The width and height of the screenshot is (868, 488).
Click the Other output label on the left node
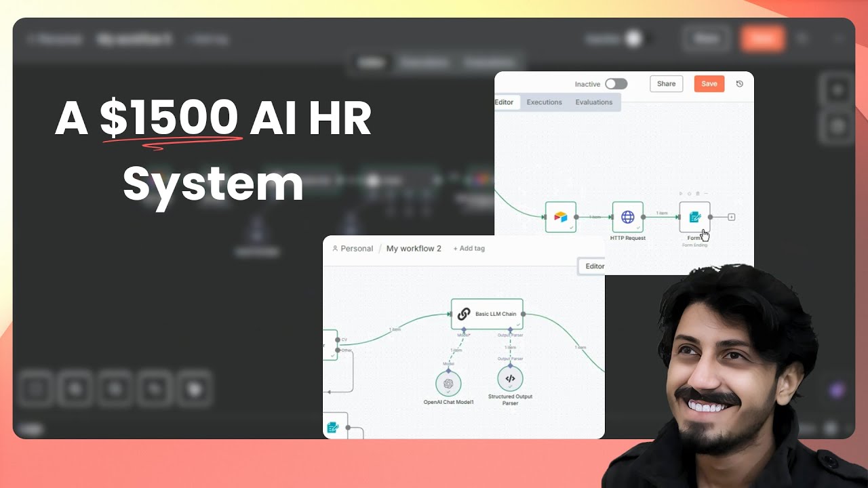(347, 350)
